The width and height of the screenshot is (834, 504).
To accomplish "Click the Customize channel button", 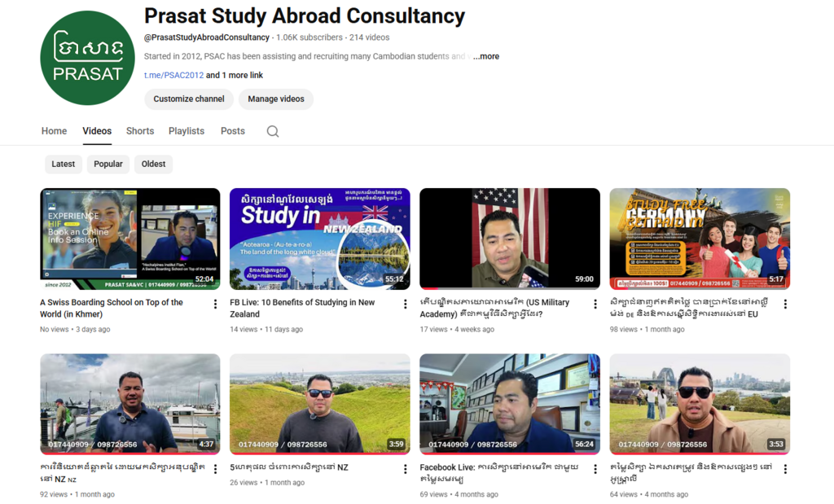I will point(189,99).
